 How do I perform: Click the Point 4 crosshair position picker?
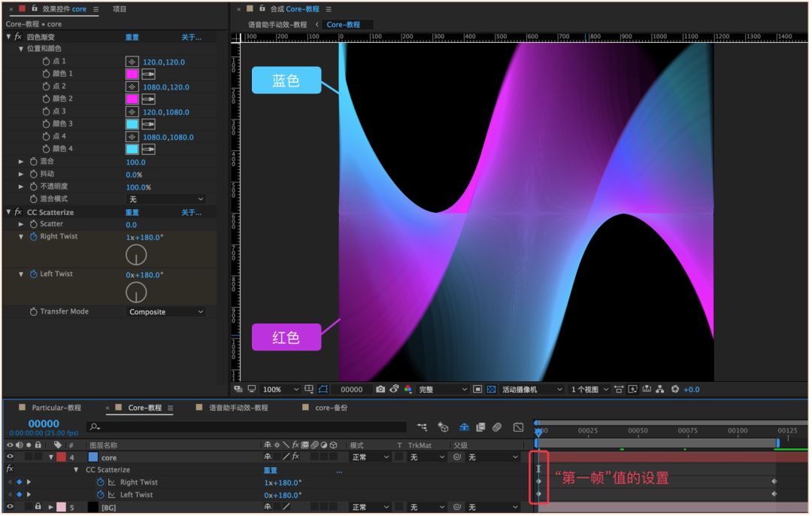click(x=132, y=137)
